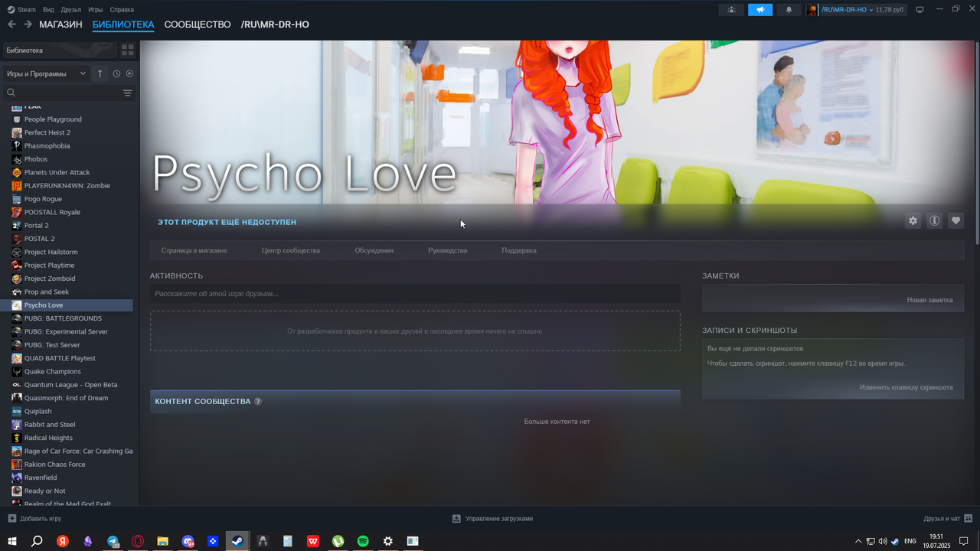Select the Ravenfield game icon
Screen dimensions: 980x551
[17, 478]
